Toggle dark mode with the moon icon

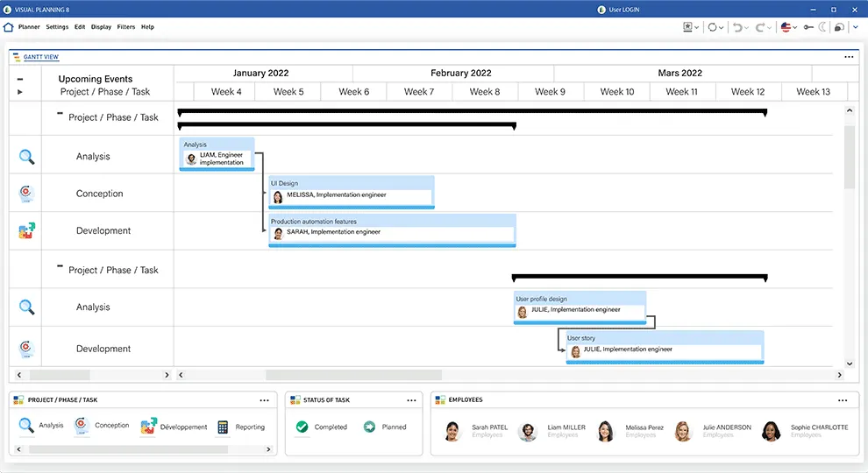coord(823,27)
